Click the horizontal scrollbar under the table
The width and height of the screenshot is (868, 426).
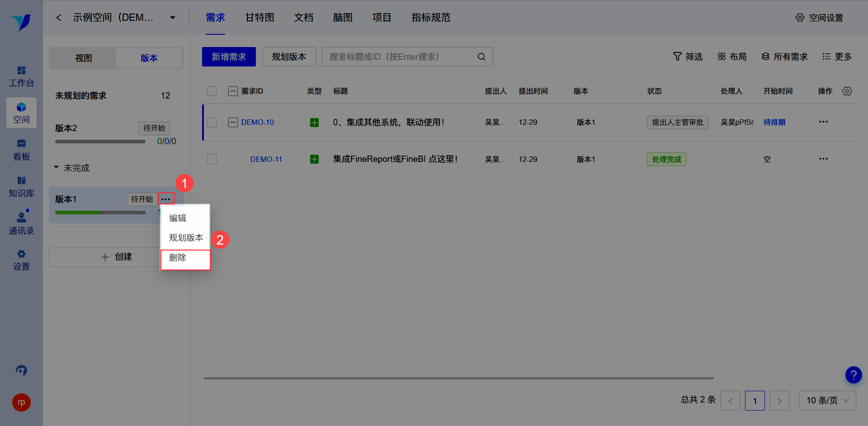pyautogui.click(x=458, y=378)
